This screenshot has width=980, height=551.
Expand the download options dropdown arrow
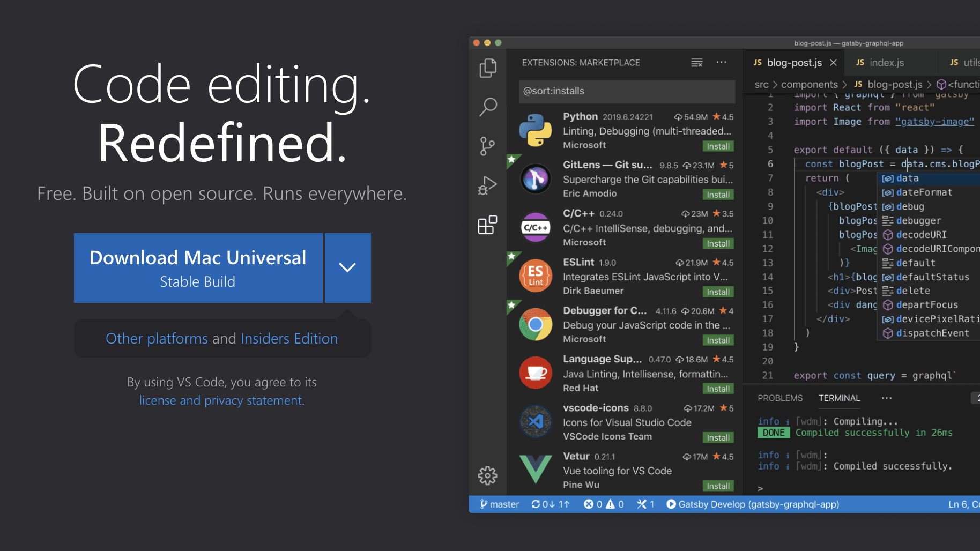[347, 267]
